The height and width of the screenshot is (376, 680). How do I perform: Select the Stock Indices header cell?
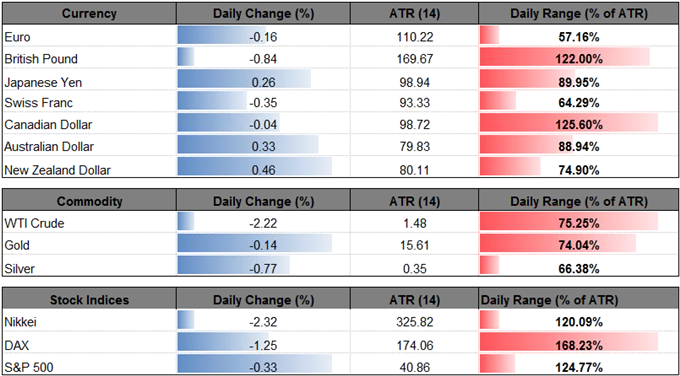[x=89, y=300]
